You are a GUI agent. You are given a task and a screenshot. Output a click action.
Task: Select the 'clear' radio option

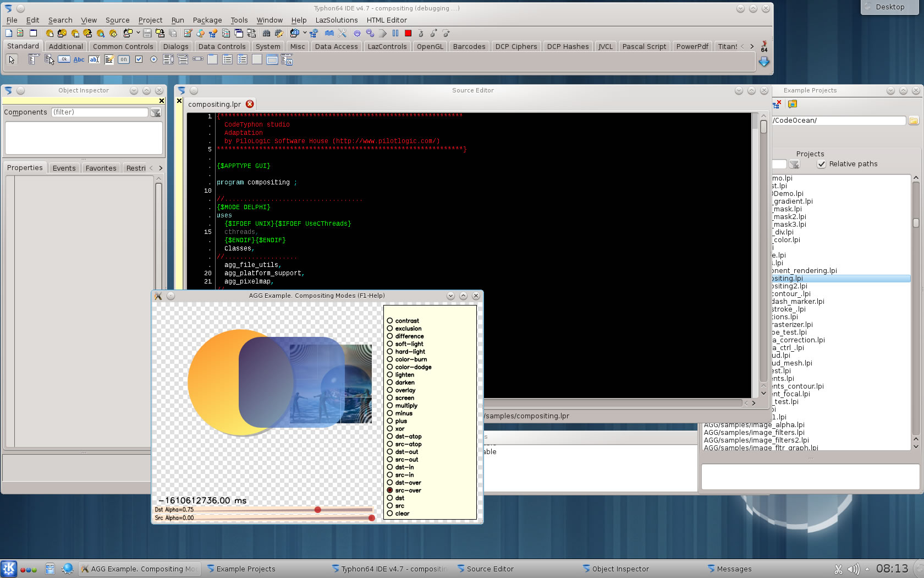click(x=389, y=514)
